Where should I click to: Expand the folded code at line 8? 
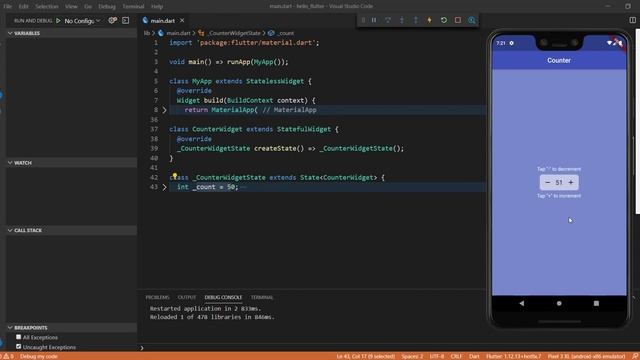tap(164, 110)
